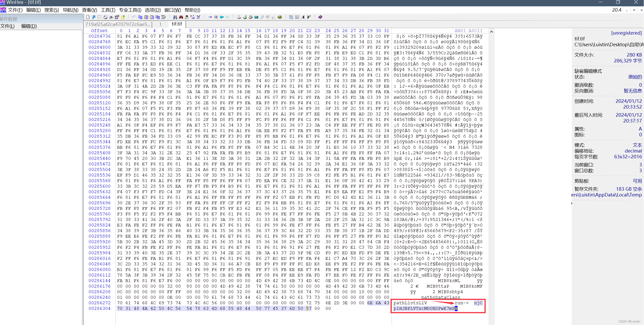
Task: Open the 工具(T) menu
Action: 108,10
